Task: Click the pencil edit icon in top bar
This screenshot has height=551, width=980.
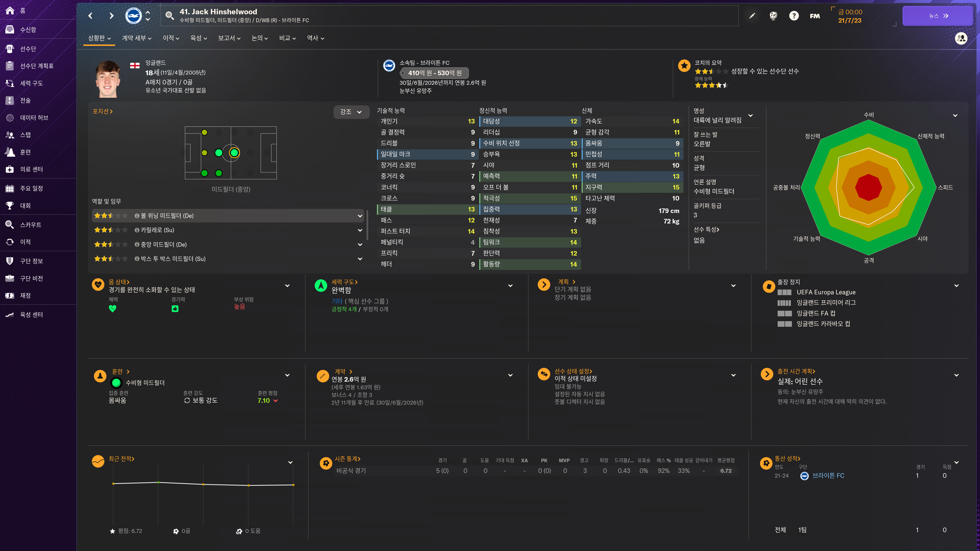Action: point(752,16)
